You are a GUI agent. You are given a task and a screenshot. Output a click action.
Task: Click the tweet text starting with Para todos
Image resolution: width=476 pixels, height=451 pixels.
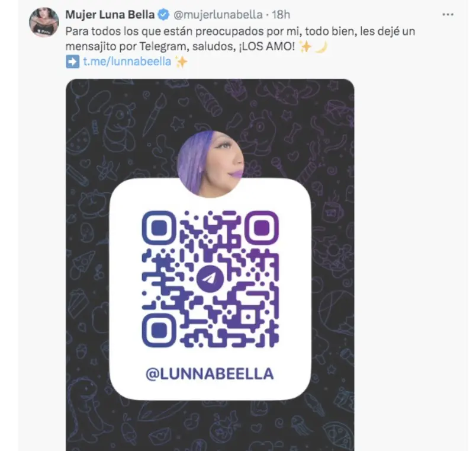point(240,39)
